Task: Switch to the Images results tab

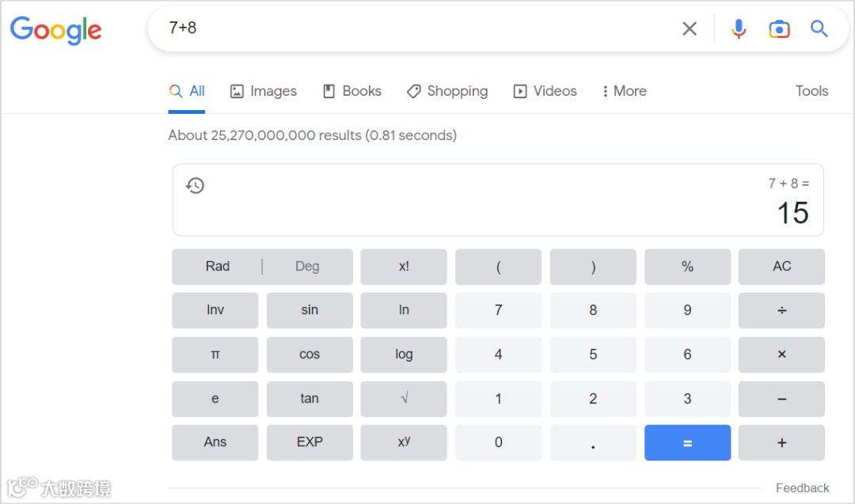Action: (264, 91)
